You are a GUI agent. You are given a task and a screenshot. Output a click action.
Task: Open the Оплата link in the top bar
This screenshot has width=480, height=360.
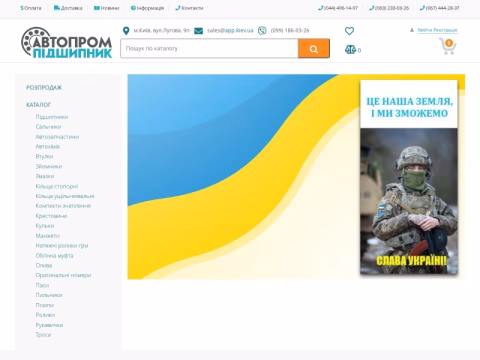click(31, 8)
